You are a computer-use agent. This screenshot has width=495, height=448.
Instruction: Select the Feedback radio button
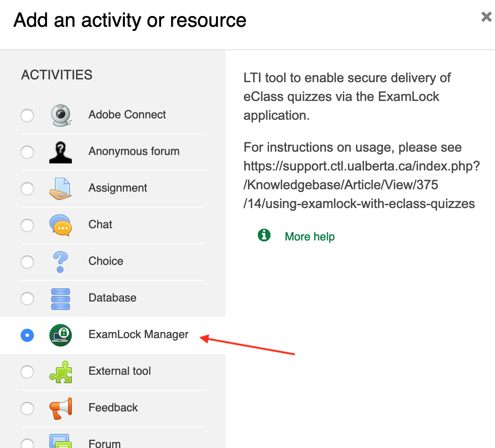pos(27,408)
